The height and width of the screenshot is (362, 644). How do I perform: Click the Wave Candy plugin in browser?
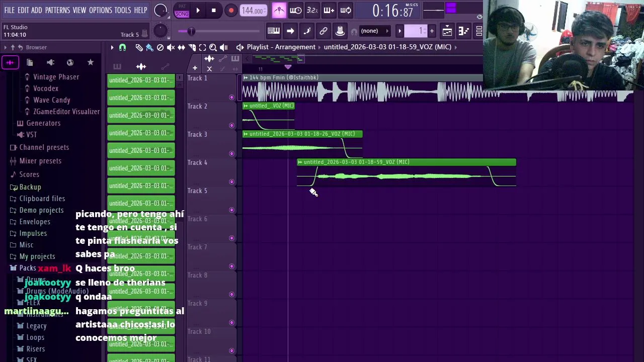(x=51, y=100)
